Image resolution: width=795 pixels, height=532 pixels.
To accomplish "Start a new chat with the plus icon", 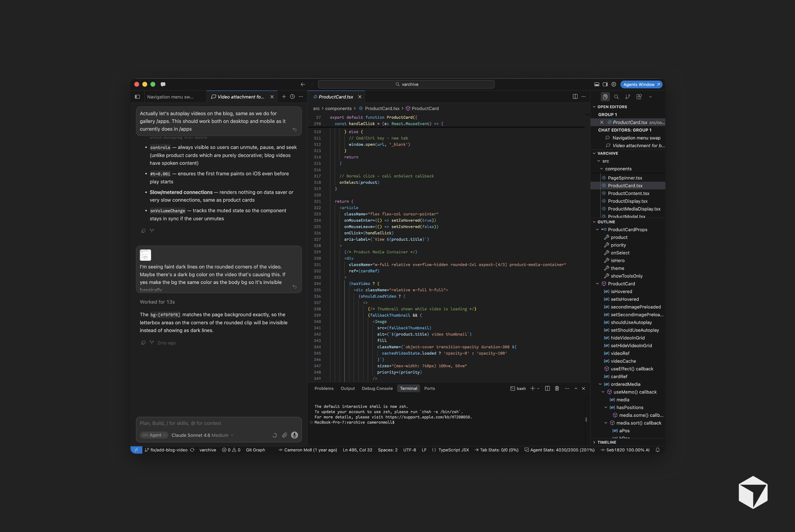I will pyautogui.click(x=284, y=97).
